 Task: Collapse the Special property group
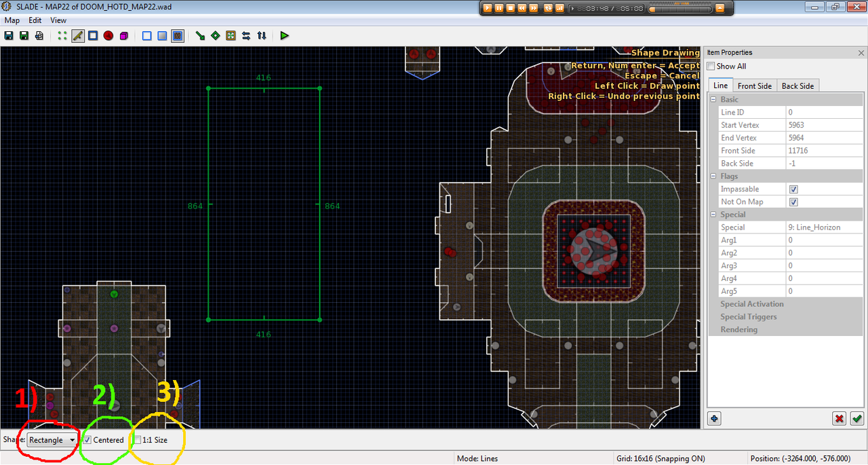[714, 215]
